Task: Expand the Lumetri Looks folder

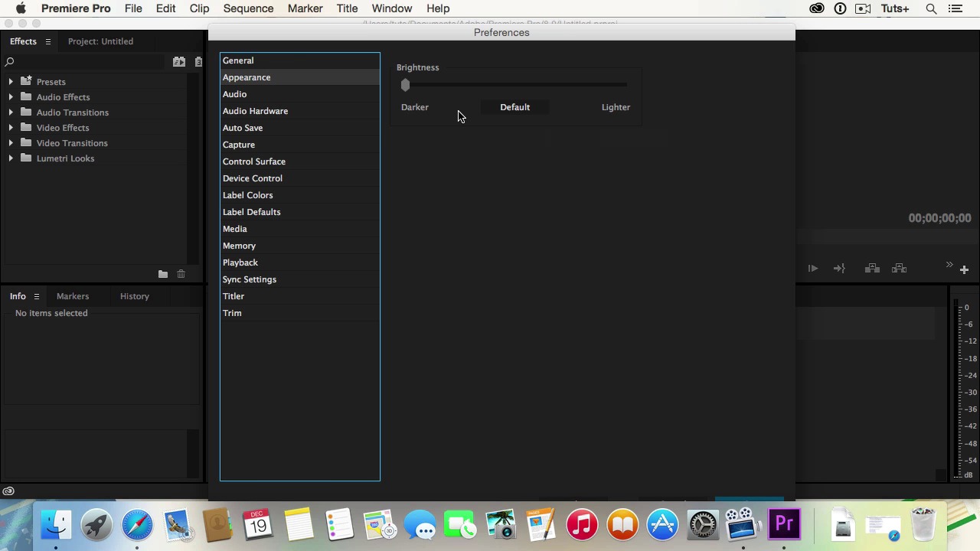Action: coord(11,158)
